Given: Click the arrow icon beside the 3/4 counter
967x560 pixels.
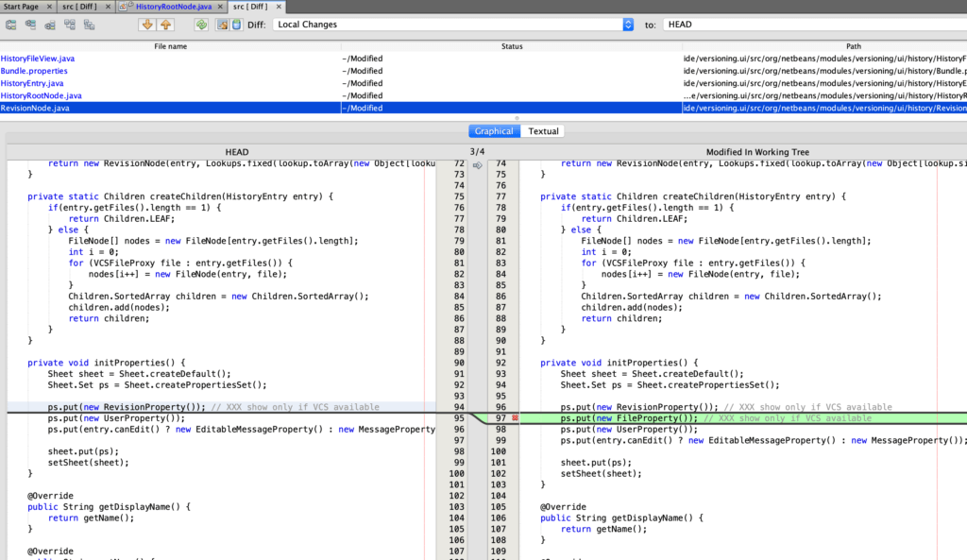Looking at the screenshot, I should [x=477, y=165].
